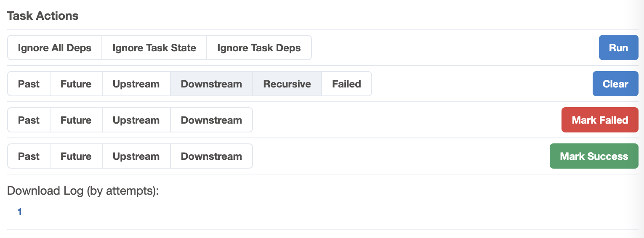Enable Past in the Mark Failed row
This screenshot has height=238, width=644.
[x=29, y=120]
